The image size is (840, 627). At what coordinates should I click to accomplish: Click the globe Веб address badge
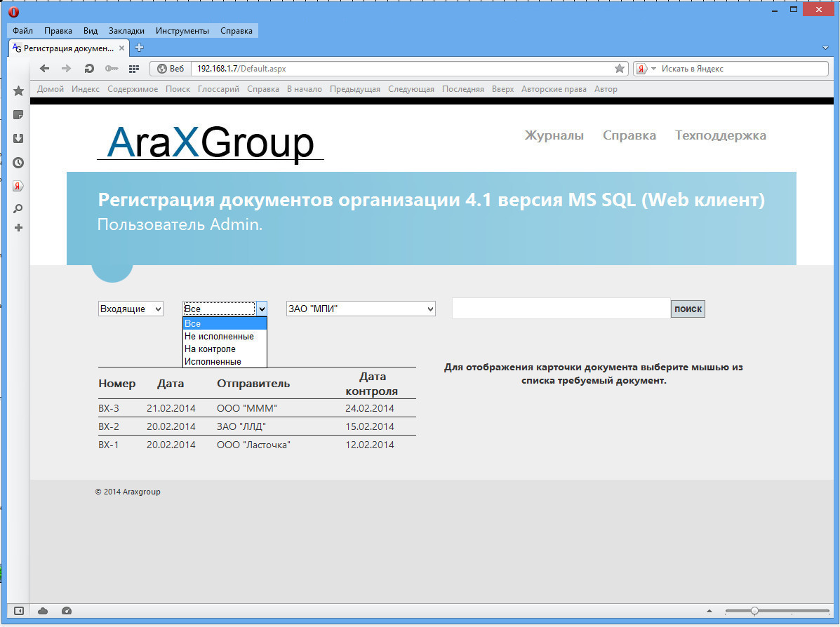[x=171, y=69]
